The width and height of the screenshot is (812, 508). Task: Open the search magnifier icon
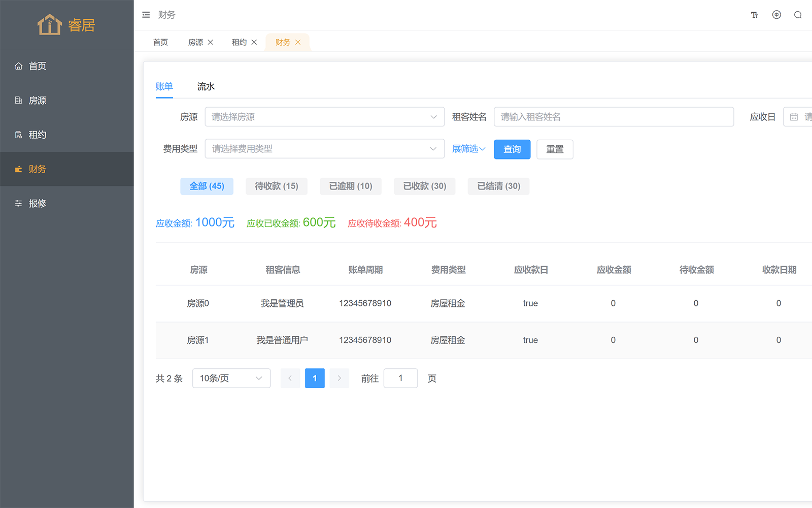[x=798, y=15]
